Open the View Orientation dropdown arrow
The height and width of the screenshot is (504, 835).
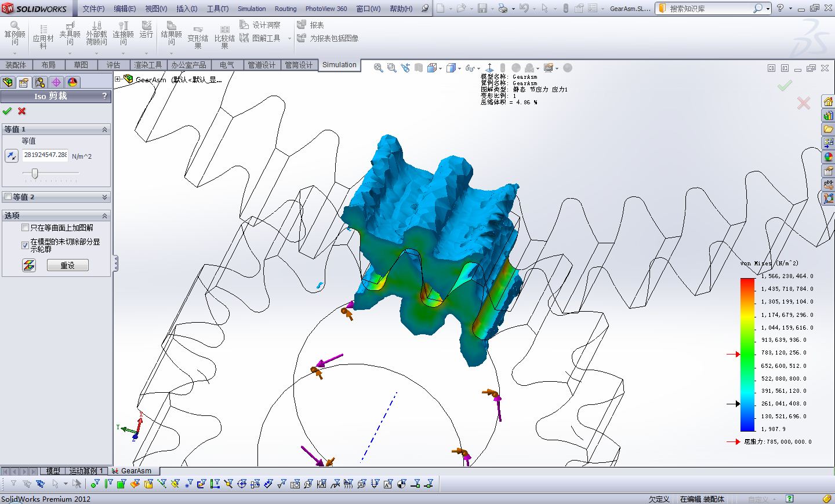[x=441, y=68]
